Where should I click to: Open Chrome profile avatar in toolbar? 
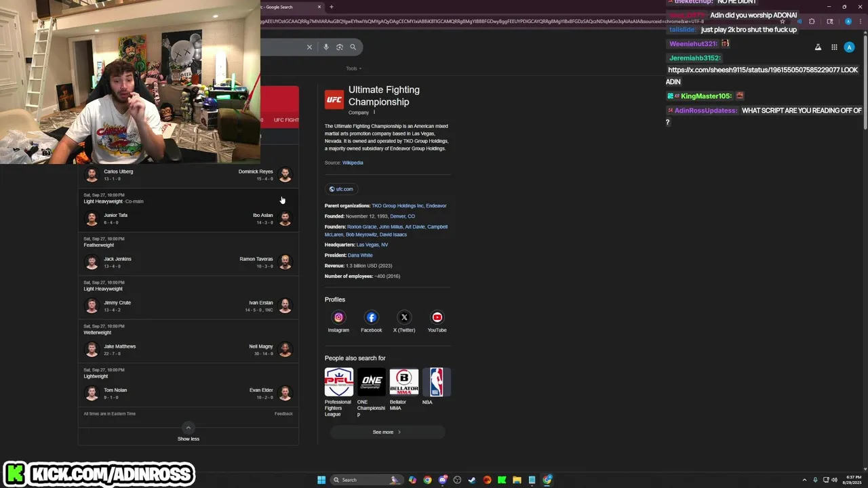pyautogui.click(x=848, y=22)
